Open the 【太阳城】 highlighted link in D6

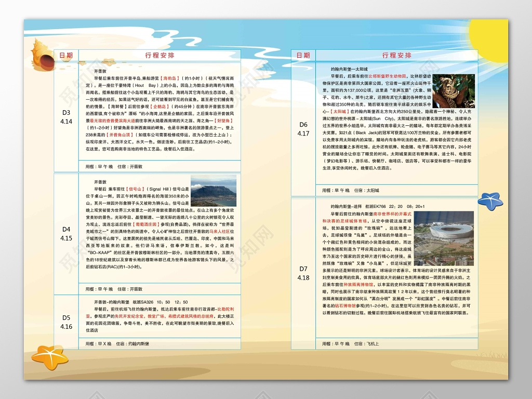tap(339, 111)
